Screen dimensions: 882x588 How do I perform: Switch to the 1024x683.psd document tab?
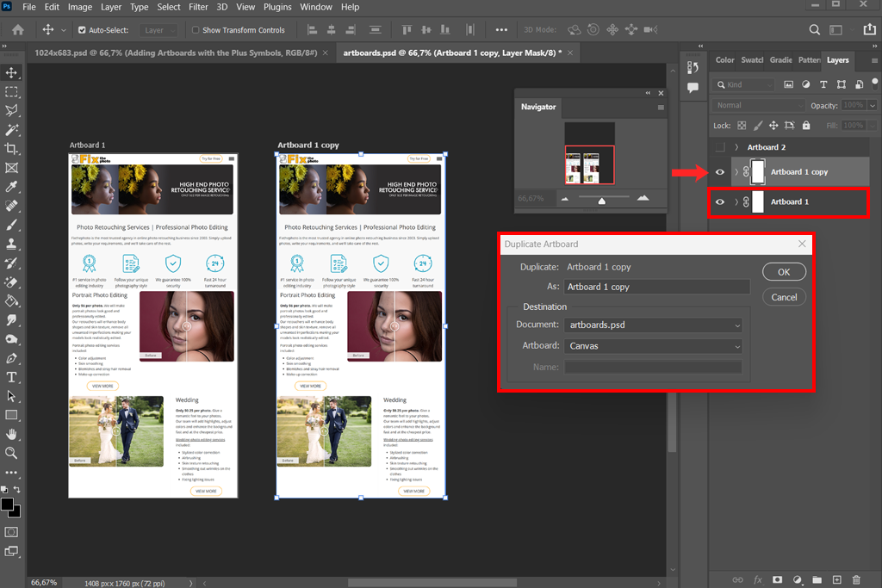point(176,53)
